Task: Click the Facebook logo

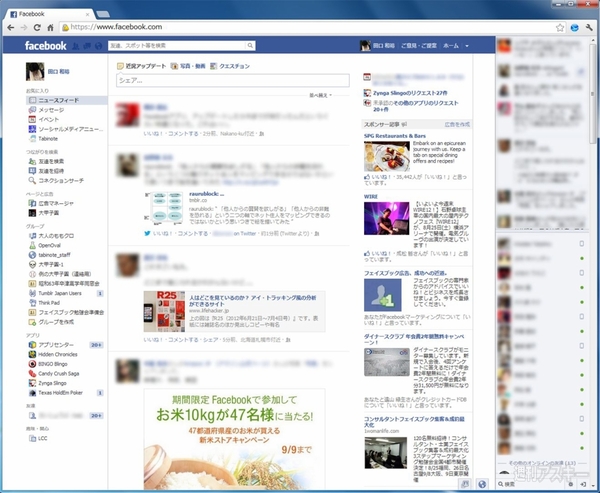Action: (46, 46)
